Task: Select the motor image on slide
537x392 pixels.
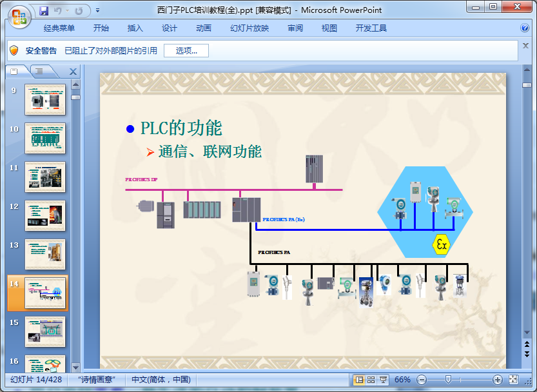Action: pyautogui.click(x=146, y=206)
